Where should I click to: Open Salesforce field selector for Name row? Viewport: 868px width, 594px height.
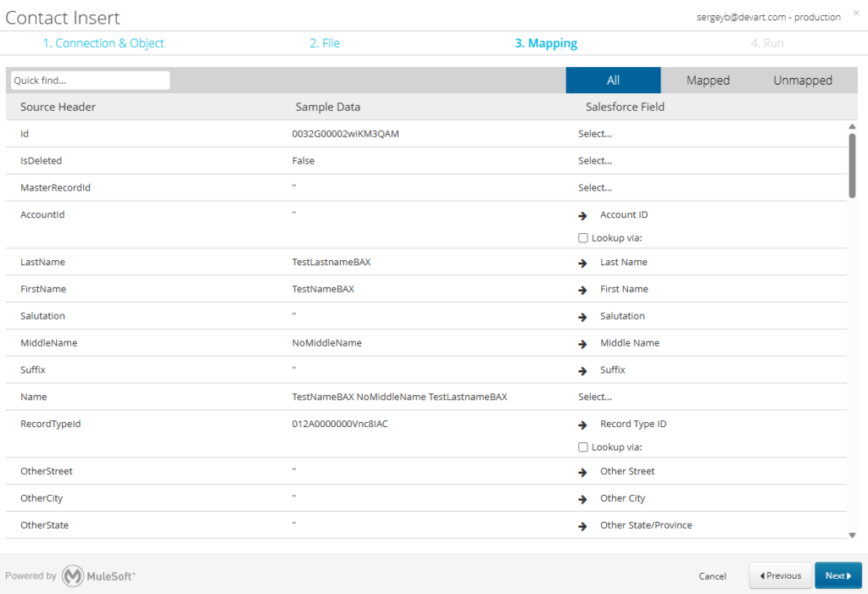pyautogui.click(x=595, y=397)
